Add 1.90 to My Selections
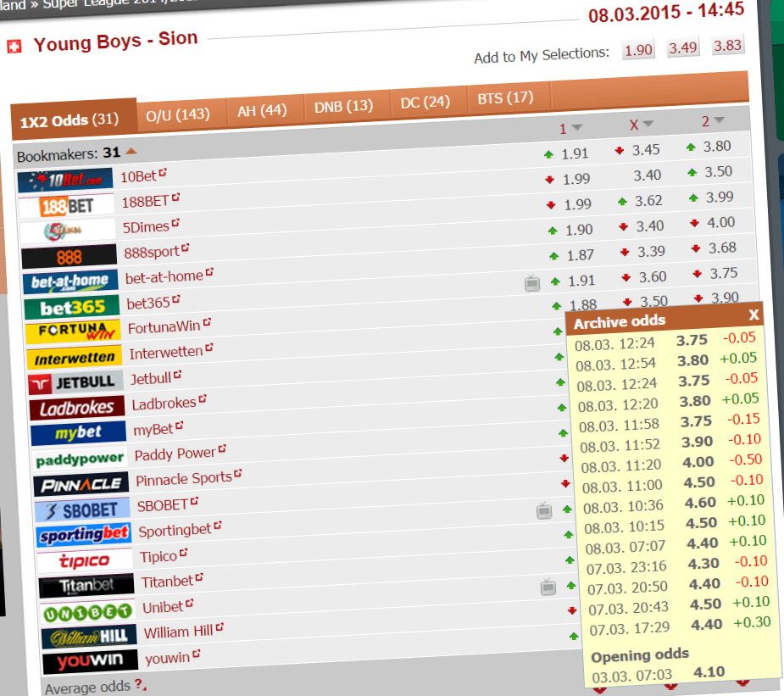The height and width of the screenshot is (696, 784). 638,51
